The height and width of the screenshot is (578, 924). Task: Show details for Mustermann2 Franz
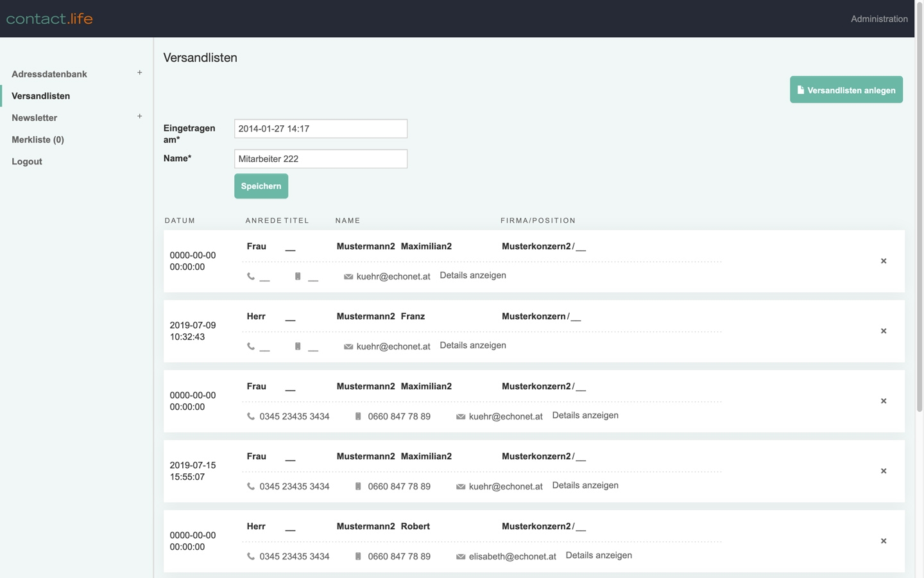click(x=472, y=346)
